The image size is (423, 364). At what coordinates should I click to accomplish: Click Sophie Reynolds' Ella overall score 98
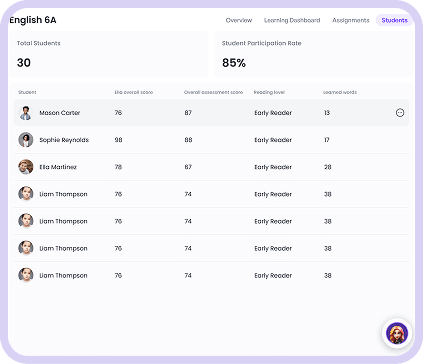tap(118, 140)
